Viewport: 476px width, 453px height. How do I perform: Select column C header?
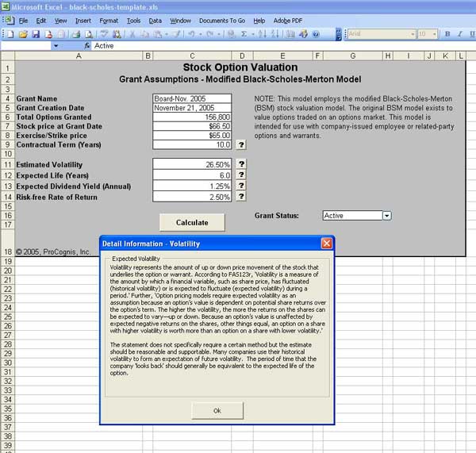192,56
